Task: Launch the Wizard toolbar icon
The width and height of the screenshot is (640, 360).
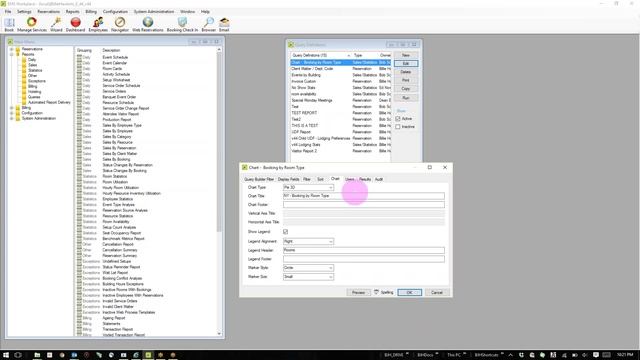Action: tap(56, 24)
